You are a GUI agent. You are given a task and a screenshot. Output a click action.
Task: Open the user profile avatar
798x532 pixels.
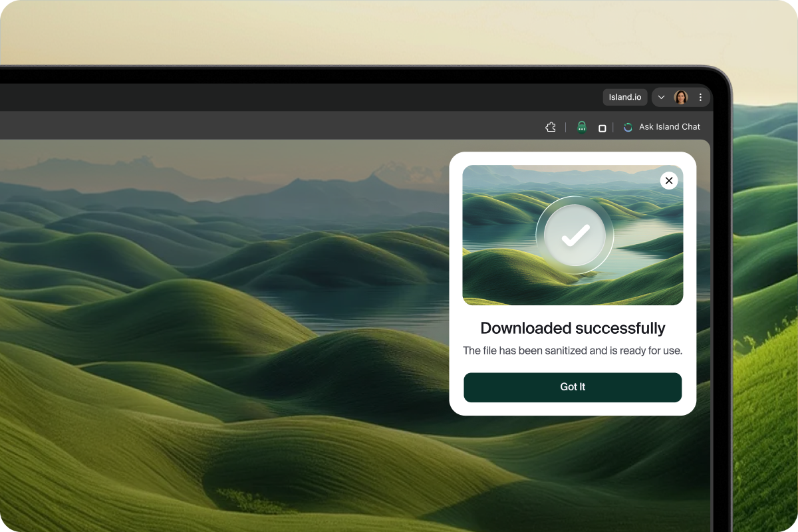[680, 97]
